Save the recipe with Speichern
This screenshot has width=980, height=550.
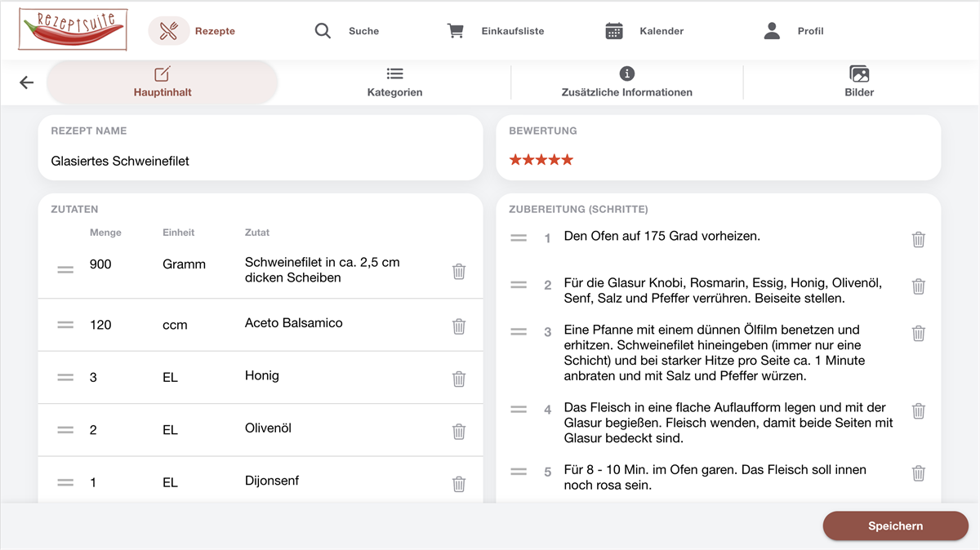(895, 526)
